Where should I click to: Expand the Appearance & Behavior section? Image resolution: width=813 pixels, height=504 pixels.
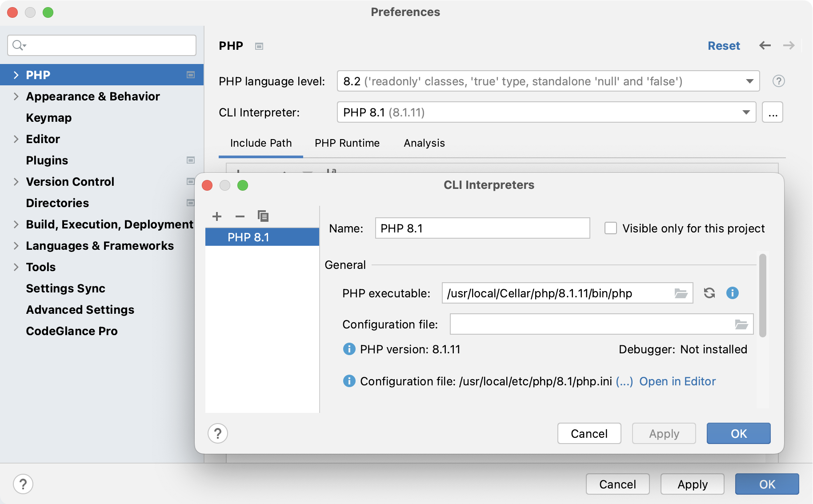click(16, 96)
